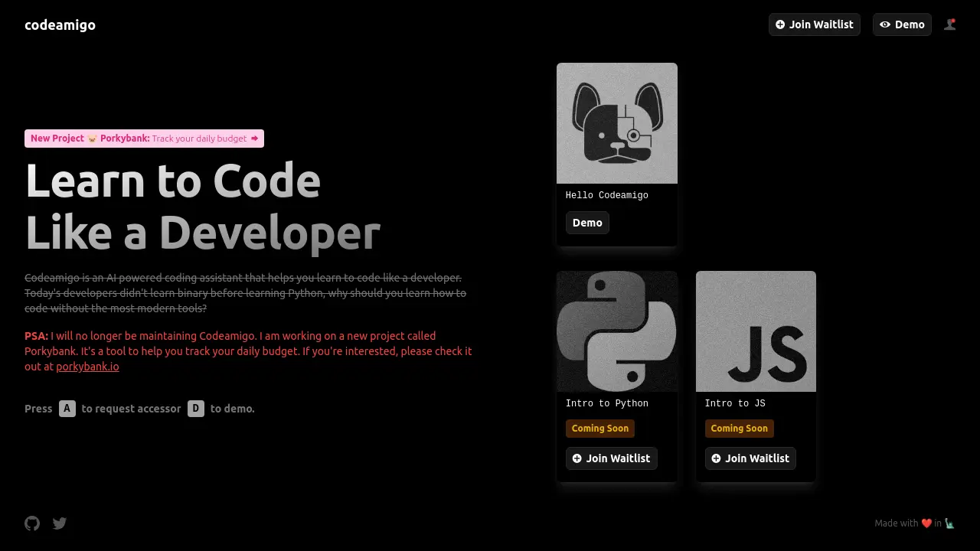Image resolution: width=980 pixels, height=551 pixels.
Task: Click the user profile icon in header
Action: click(950, 24)
